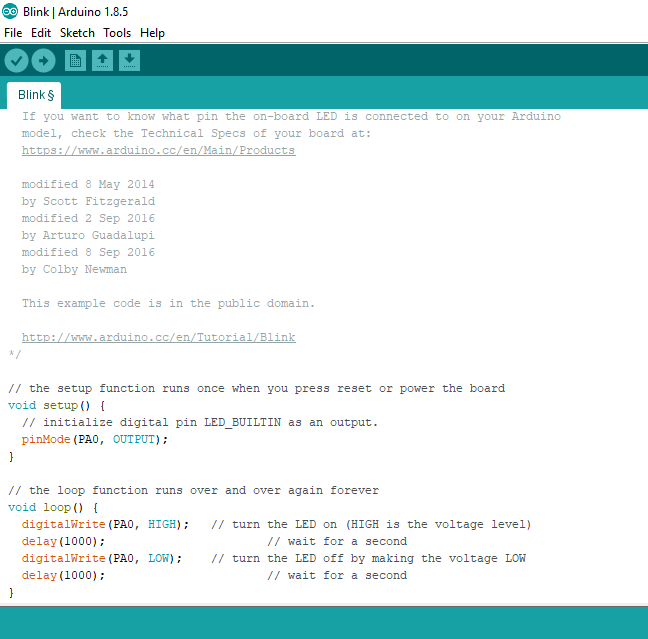Click comment 'initialize digital pin LED_BUILTIN as an output.'
The height and width of the screenshot is (639, 648).
[x=200, y=422]
